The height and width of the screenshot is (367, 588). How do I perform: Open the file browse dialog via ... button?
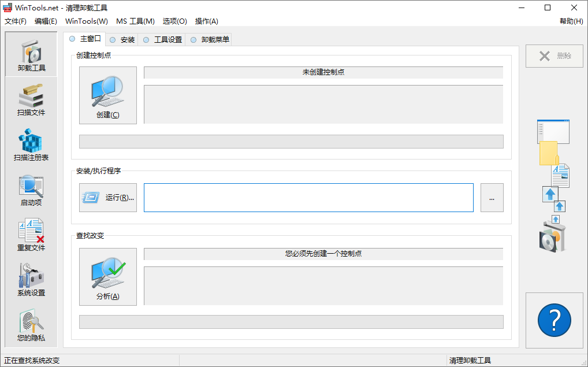(x=492, y=197)
